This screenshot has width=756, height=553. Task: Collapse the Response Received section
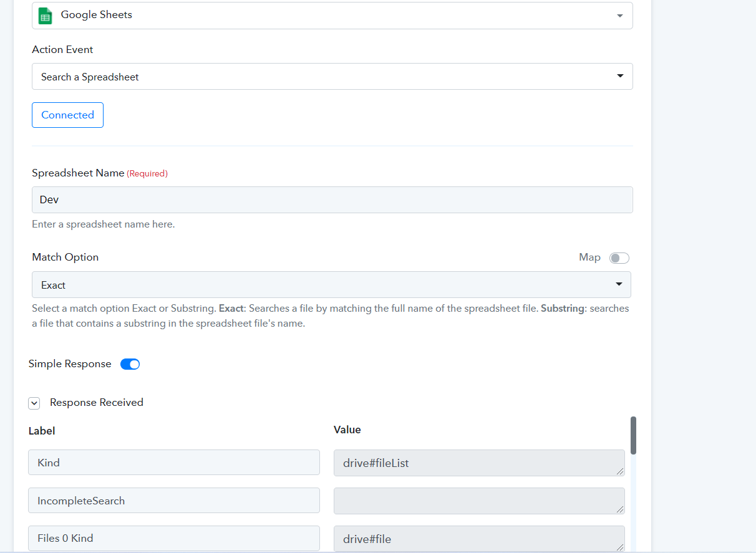click(34, 403)
